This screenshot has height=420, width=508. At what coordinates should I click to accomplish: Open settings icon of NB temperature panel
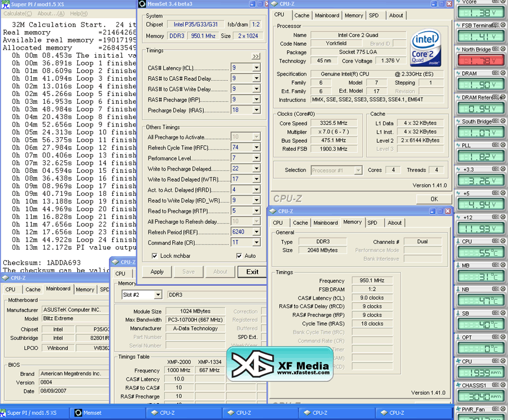[x=496, y=289]
